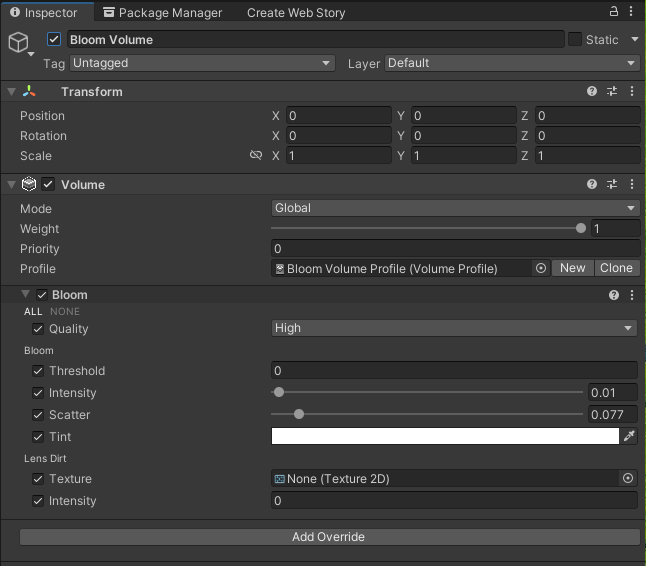Screen dimensions: 646x566
Task: Open Transform component preset settings icon
Action: click(612, 91)
